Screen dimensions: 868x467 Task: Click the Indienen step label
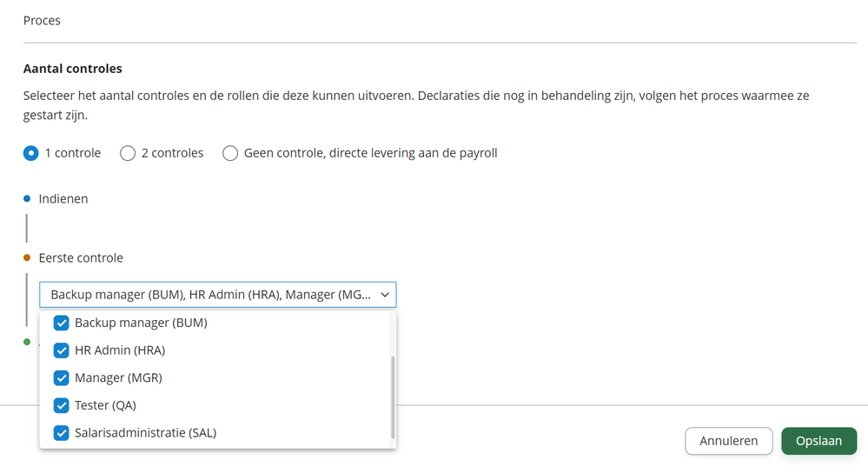(63, 198)
